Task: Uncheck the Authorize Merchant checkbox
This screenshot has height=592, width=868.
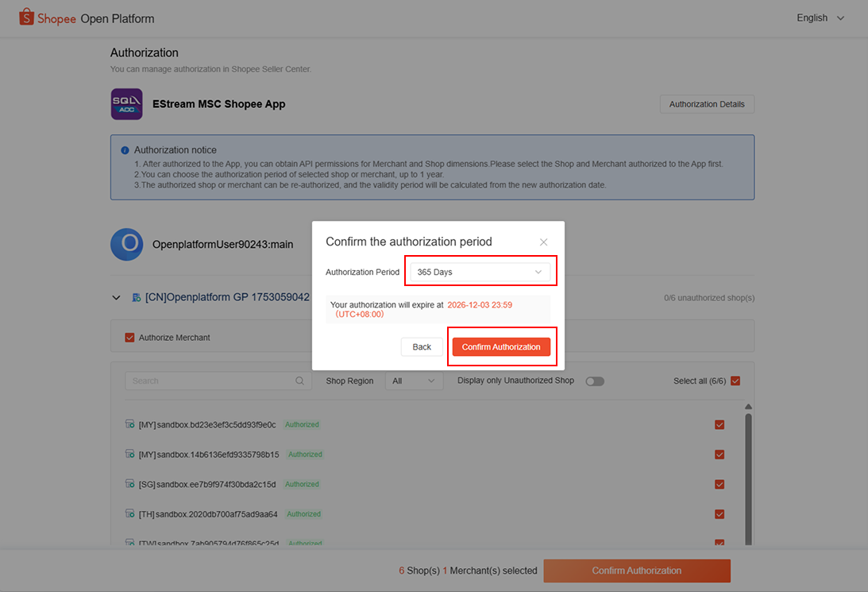Action: [x=129, y=337]
